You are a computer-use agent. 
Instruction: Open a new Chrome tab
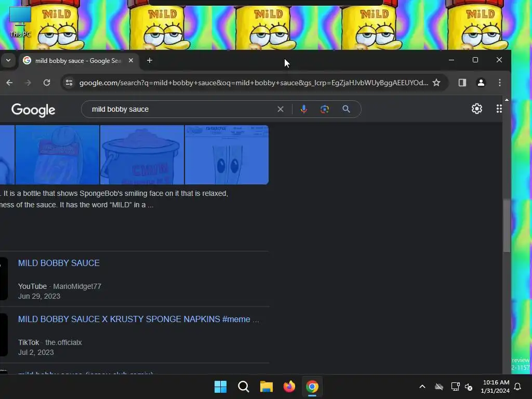150,60
